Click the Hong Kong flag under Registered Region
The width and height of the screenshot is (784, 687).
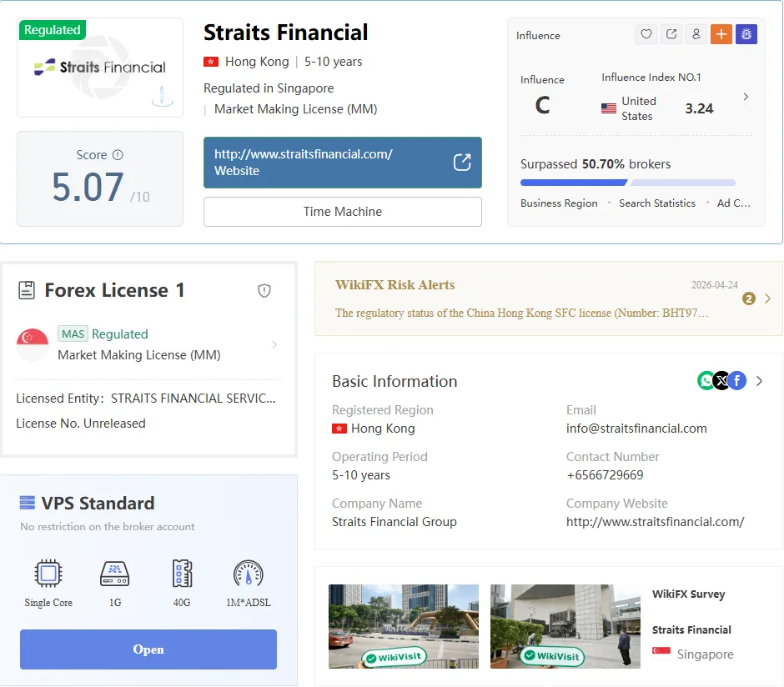339,429
